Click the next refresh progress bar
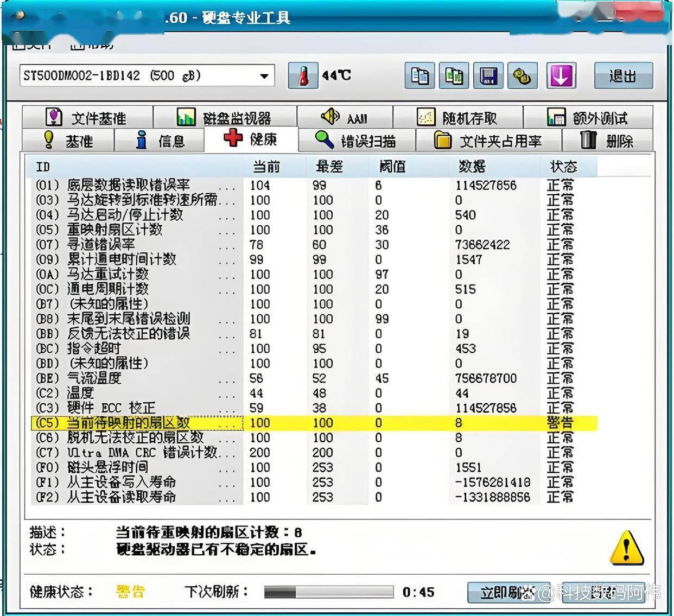 [x=328, y=592]
